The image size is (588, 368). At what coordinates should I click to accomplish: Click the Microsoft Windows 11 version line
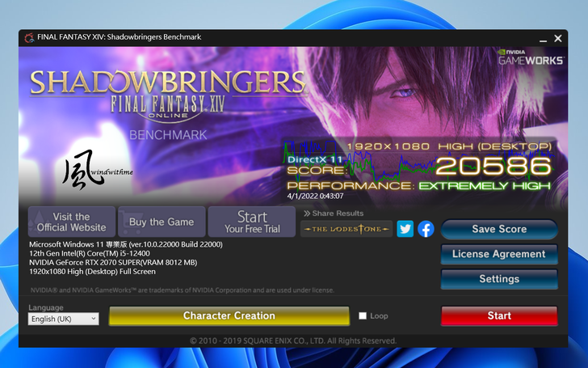[126, 244]
